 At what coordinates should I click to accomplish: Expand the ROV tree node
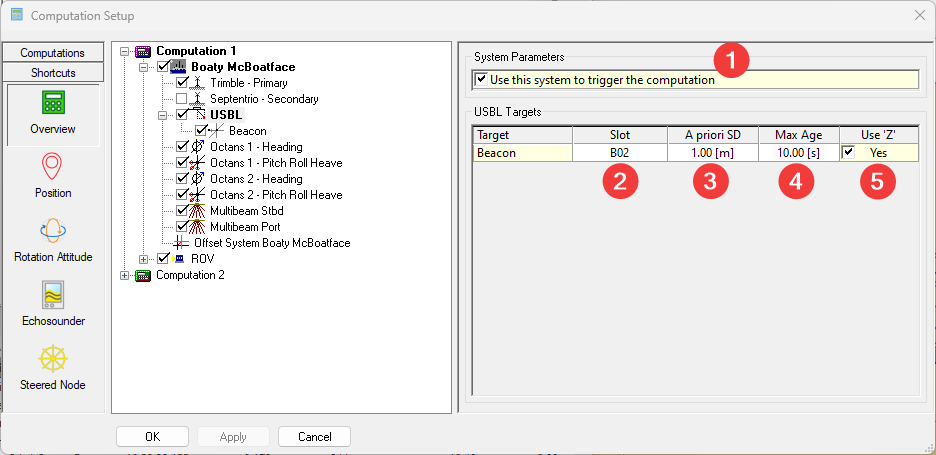pyautogui.click(x=144, y=259)
